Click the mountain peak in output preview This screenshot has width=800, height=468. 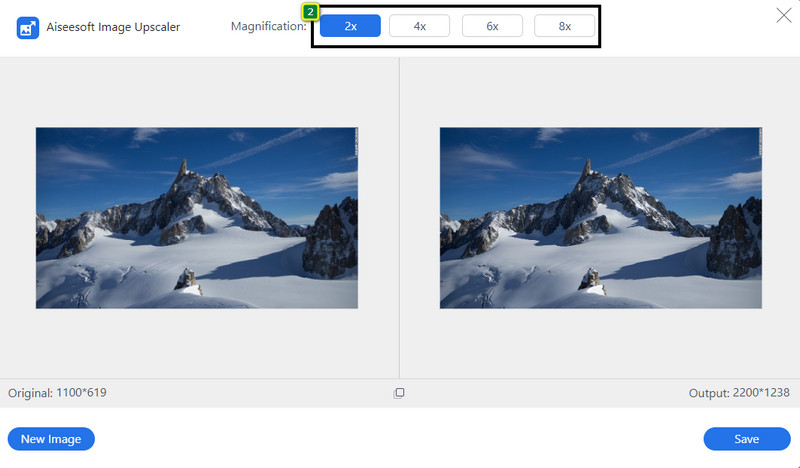tap(584, 167)
